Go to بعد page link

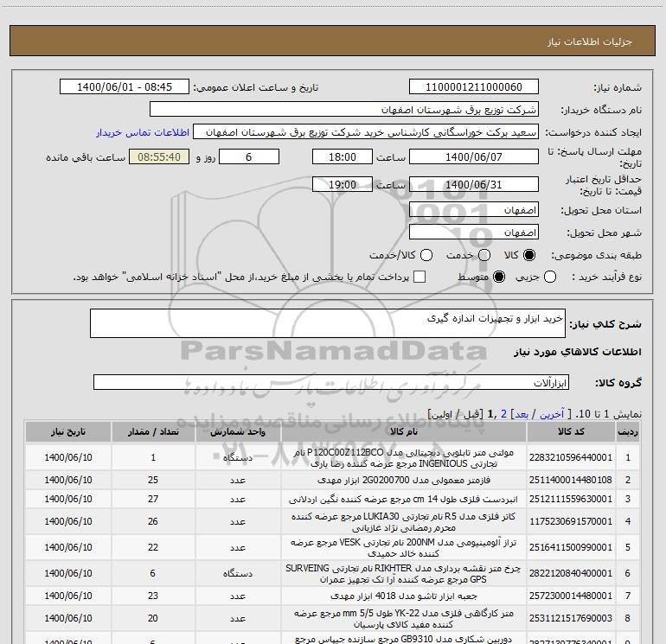[x=522, y=414]
